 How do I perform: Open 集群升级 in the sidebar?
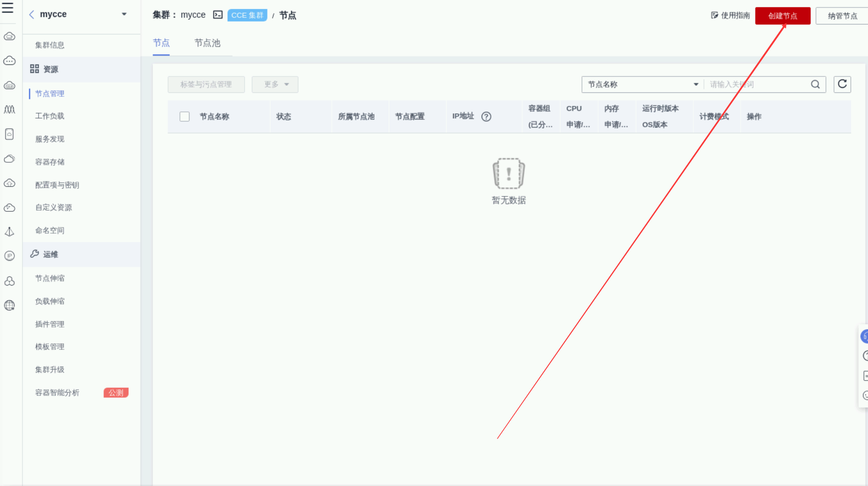point(50,370)
